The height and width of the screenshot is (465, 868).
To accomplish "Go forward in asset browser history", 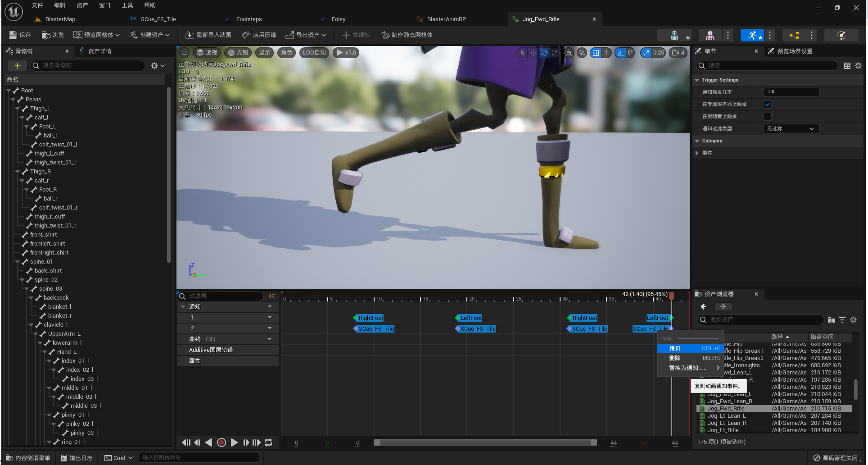I will point(723,306).
